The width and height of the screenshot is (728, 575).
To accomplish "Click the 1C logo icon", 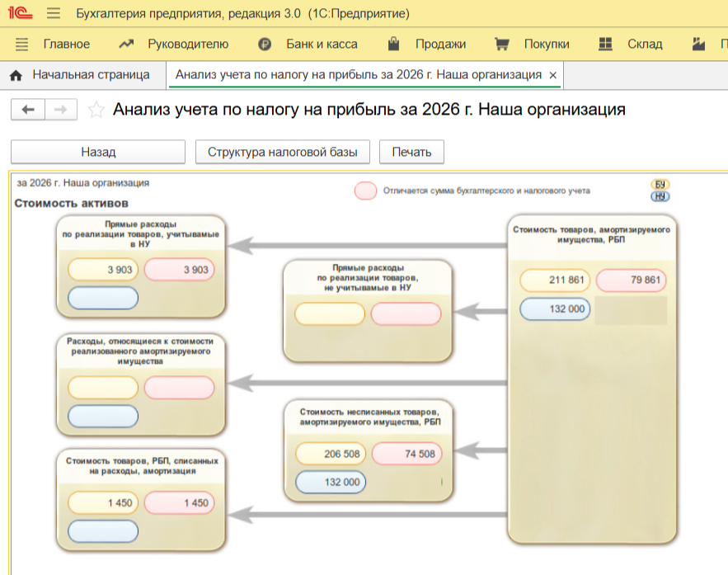I will [x=20, y=12].
